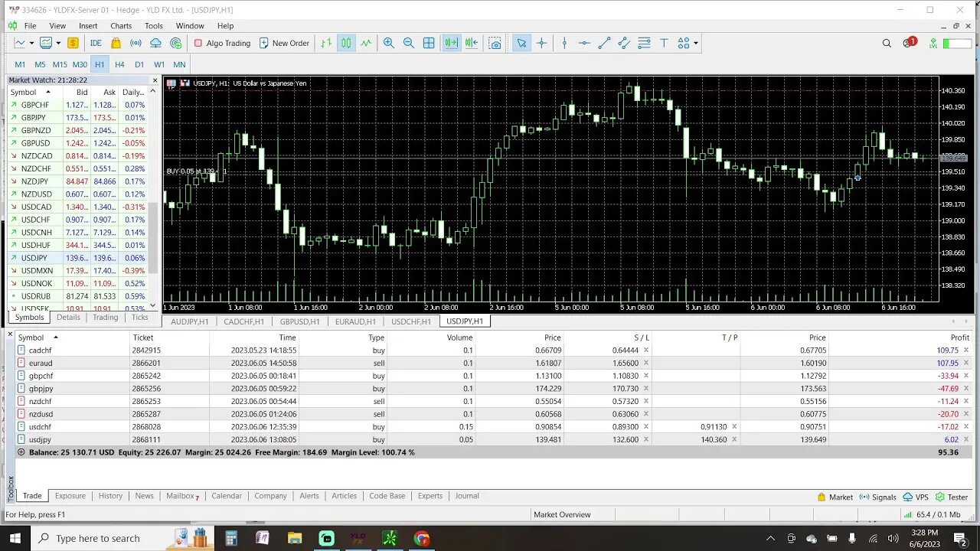The image size is (980, 551).
Task: Tile chart windows with grid icon
Action: point(429,43)
